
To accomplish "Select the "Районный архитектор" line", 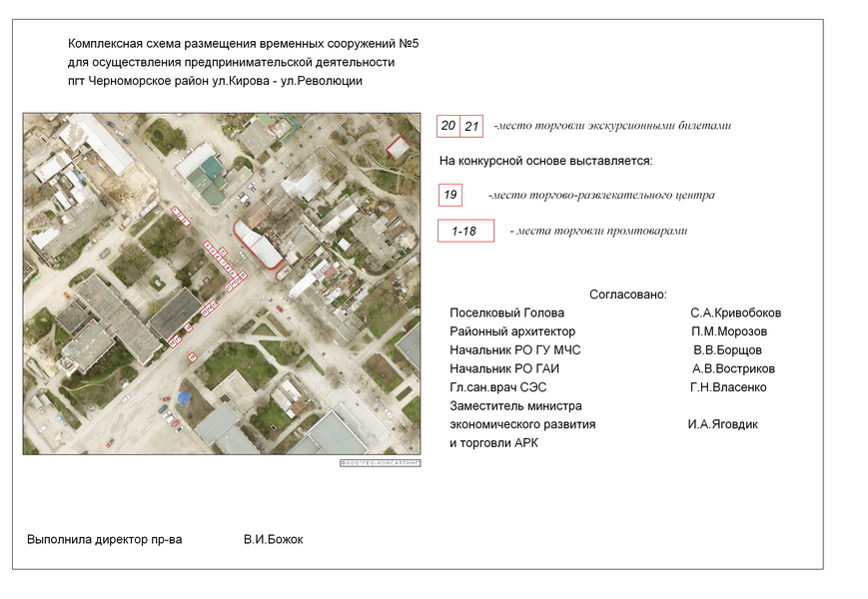I will coord(512,331).
